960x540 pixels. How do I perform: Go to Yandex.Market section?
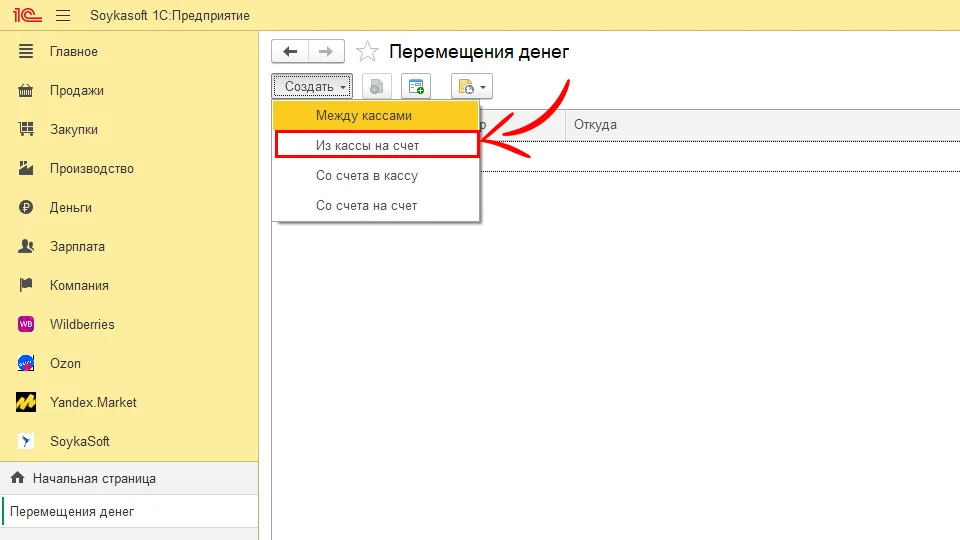pyautogui.click(x=93, y=403)
